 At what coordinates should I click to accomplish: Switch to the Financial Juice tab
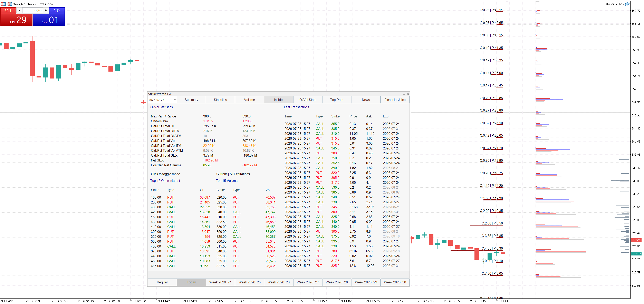[395, 99]
